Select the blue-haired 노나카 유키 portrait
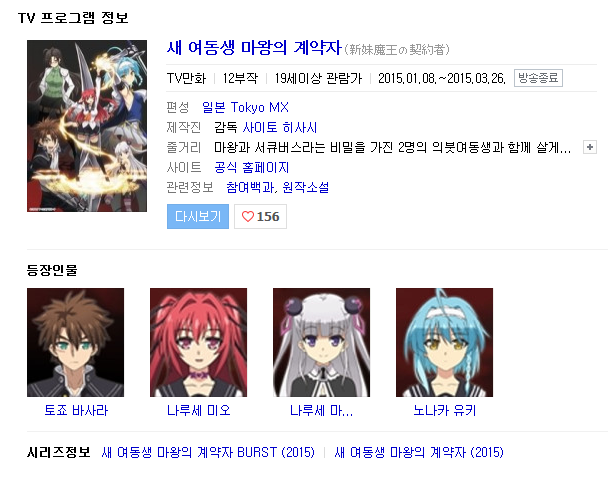 [x=444, y=342]
